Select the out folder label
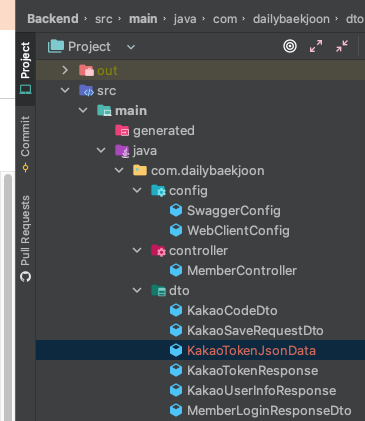This screenshot has width=365, height=421. 107,71
